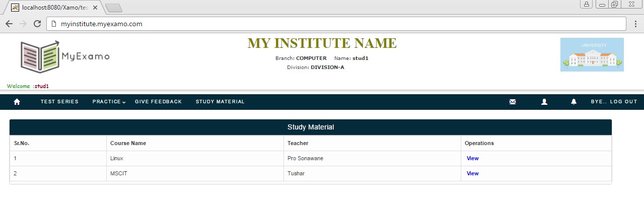Click the browser back arrow

(9, 24)
